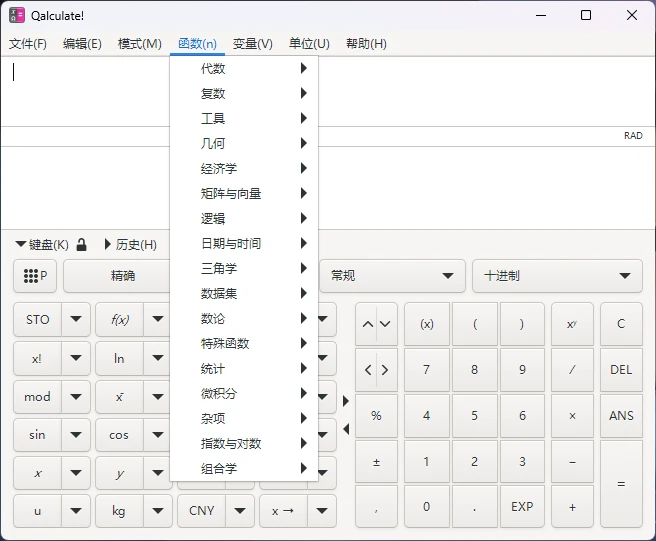Image resolution: width=656 pixels, height=541 pixels.
Task: Expand the 历史(H) history panel
Action: (x=131, y=244)
